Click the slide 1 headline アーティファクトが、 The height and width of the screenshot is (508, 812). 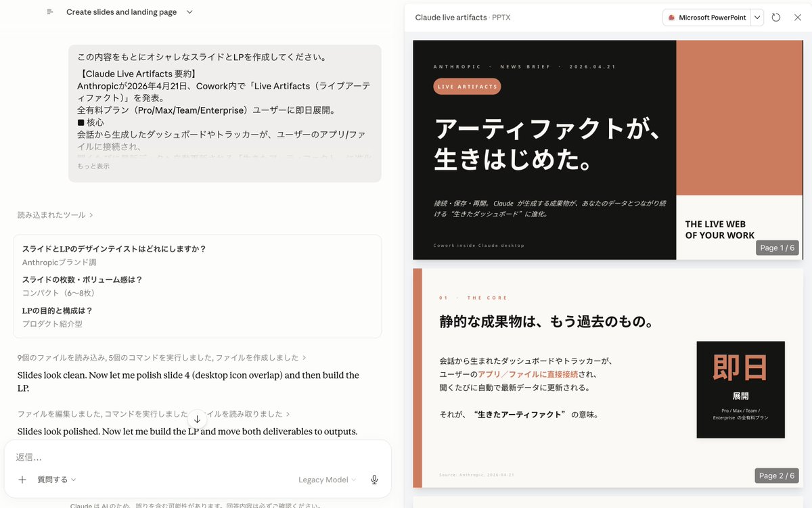[547, 127]
